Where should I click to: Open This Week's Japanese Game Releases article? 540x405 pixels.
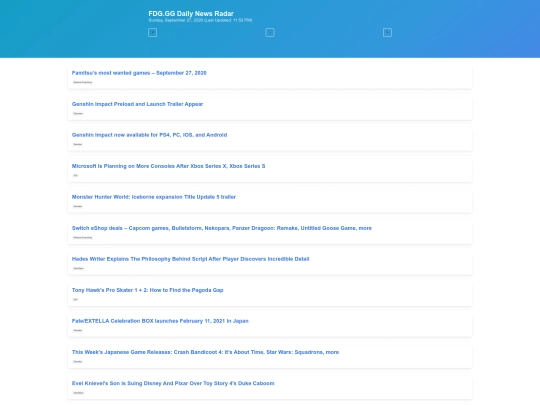pos(205,352)
